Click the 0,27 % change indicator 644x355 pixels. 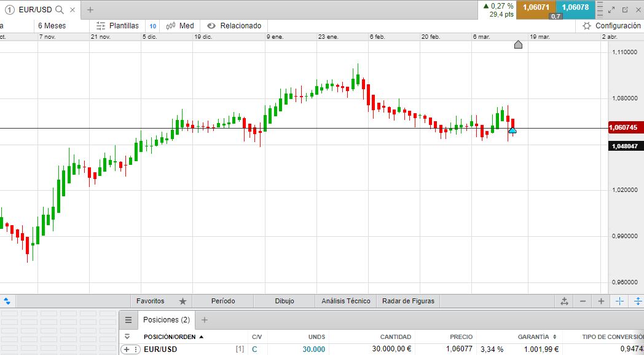(x=498, y=6)
